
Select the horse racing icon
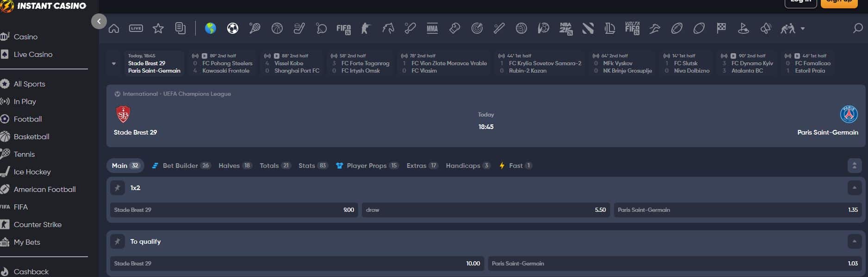(x=388, y=29)
